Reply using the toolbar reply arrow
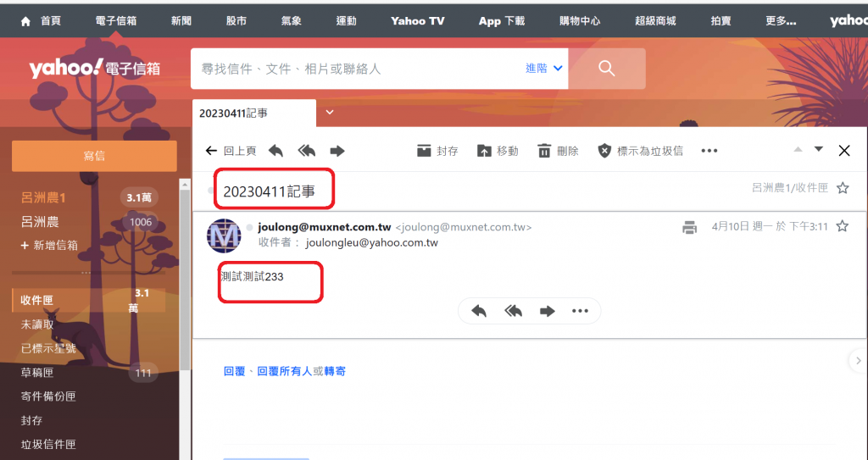The height and width of the screenshot is (460, 868). tap(275, 151)
